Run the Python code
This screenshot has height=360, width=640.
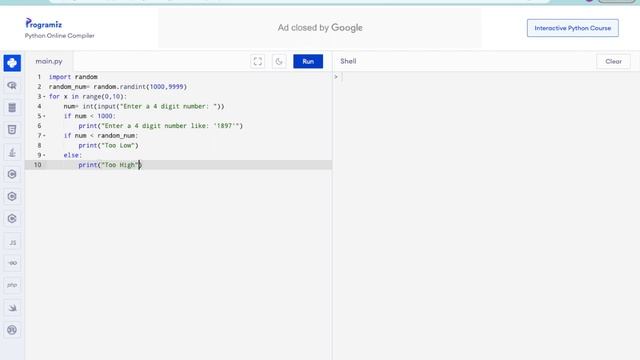pos(308,61)
